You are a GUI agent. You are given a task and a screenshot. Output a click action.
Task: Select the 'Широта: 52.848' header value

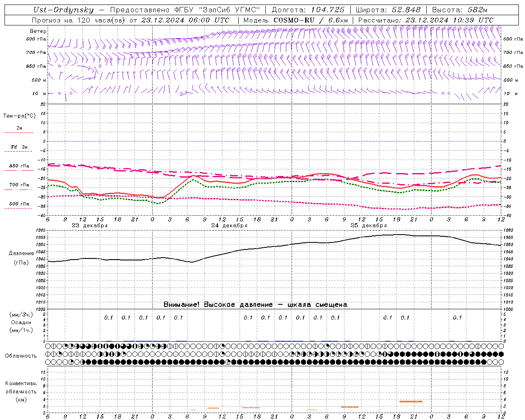click(388, 10)
